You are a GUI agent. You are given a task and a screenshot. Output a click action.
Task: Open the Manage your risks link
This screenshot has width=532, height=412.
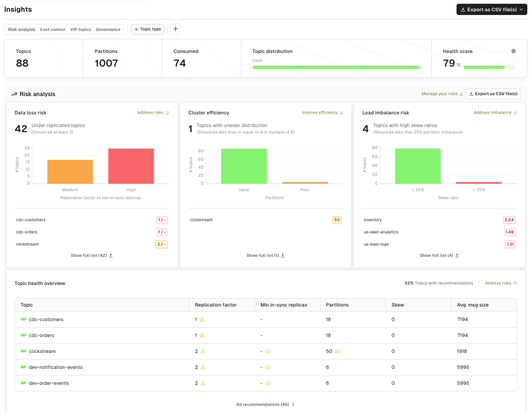tap(439, 94)
